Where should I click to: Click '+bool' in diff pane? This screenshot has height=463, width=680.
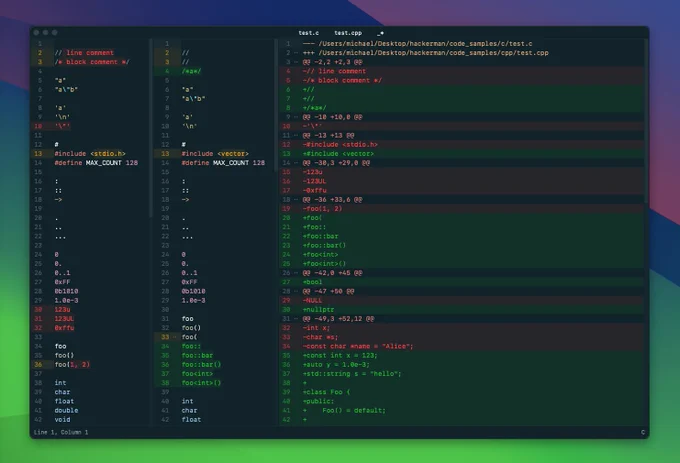[312, 282]
